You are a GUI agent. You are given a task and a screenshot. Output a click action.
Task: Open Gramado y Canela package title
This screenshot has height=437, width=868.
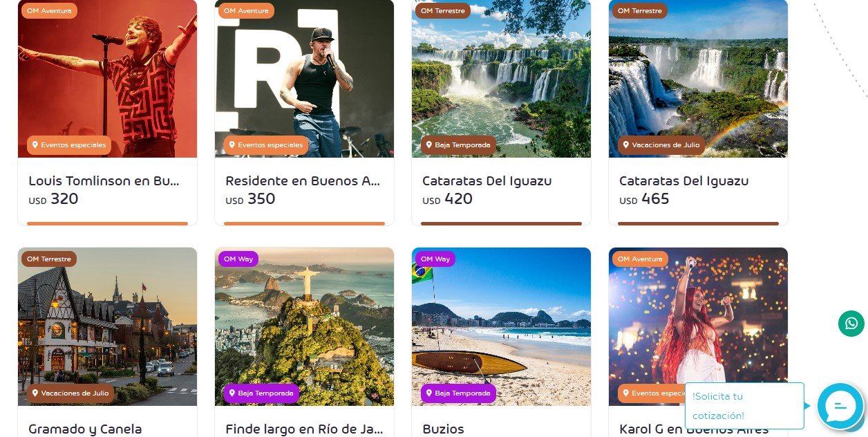pos(85,429)
